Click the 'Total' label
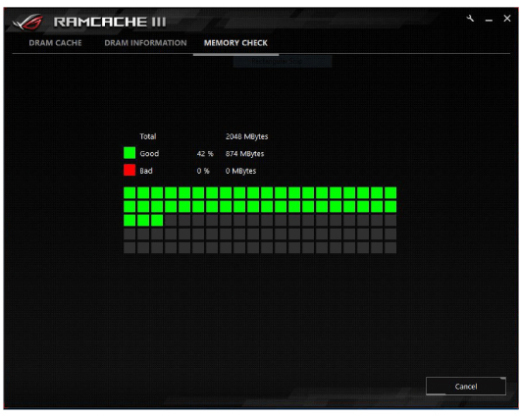 (x=148, y=136)
